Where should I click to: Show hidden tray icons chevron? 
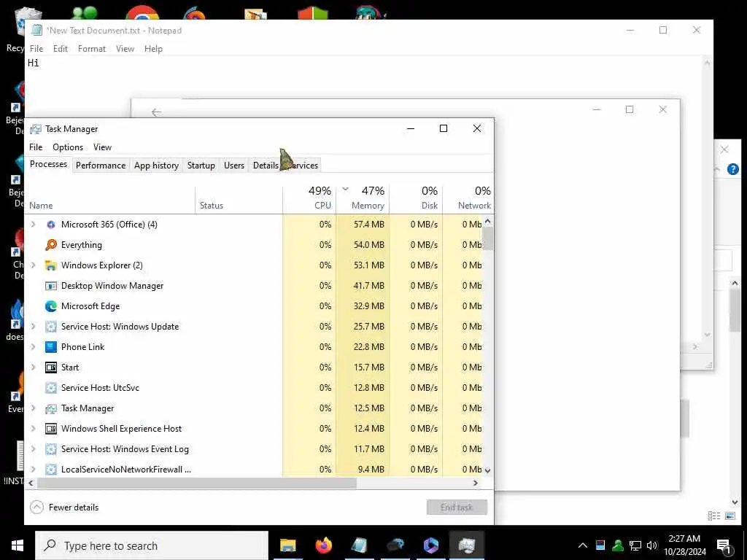[x=583, y=545]
